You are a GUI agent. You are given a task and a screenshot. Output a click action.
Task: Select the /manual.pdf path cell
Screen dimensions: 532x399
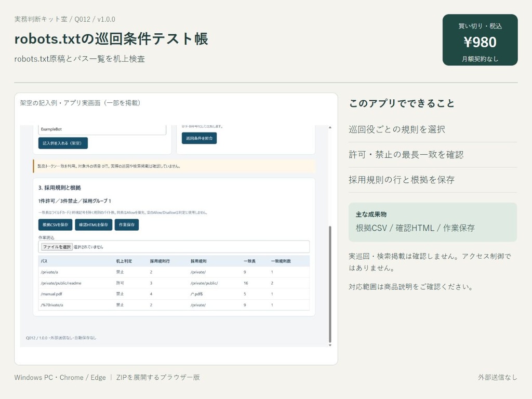(x=51, y=294)
